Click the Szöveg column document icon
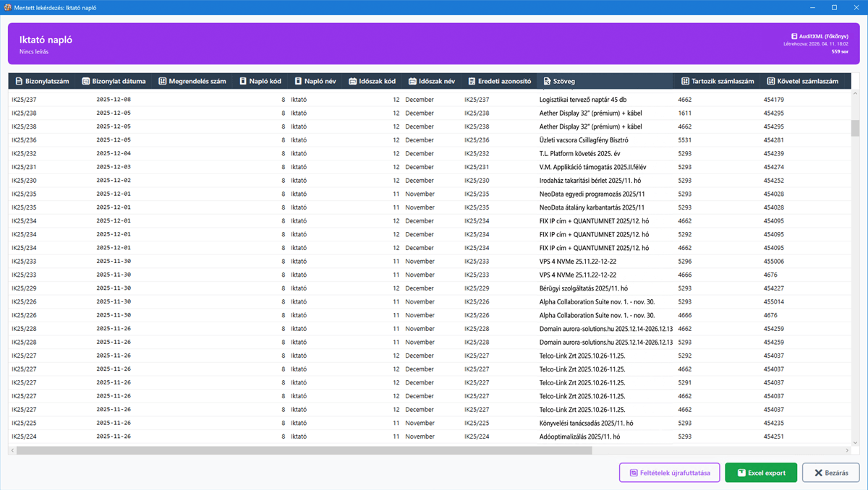 tap(548, 82)
